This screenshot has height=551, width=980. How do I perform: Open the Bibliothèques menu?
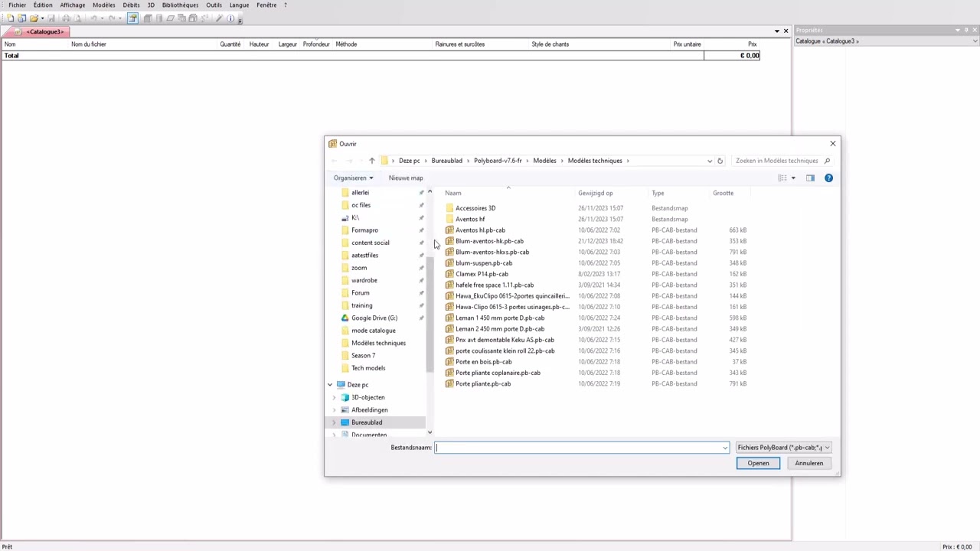180,5
